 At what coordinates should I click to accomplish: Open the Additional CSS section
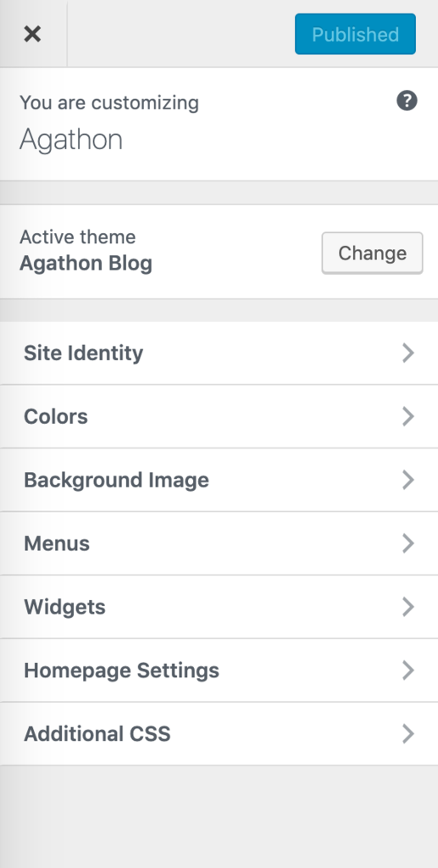219,734
